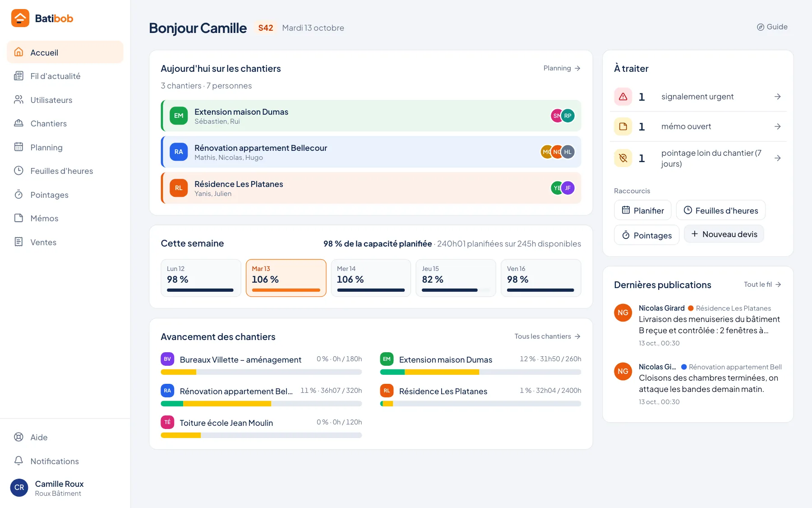Open the Aide page
Screen dimensions: 812x508
(65, 437)
